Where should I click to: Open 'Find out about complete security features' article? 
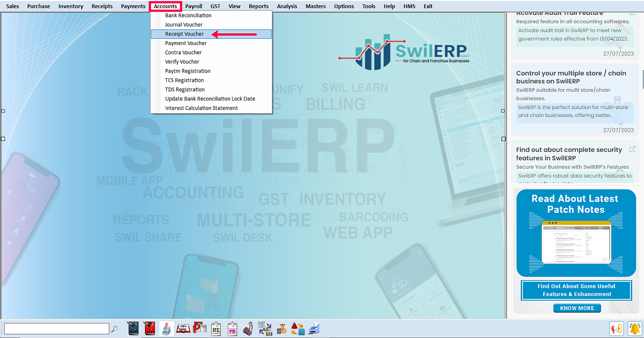575,162
